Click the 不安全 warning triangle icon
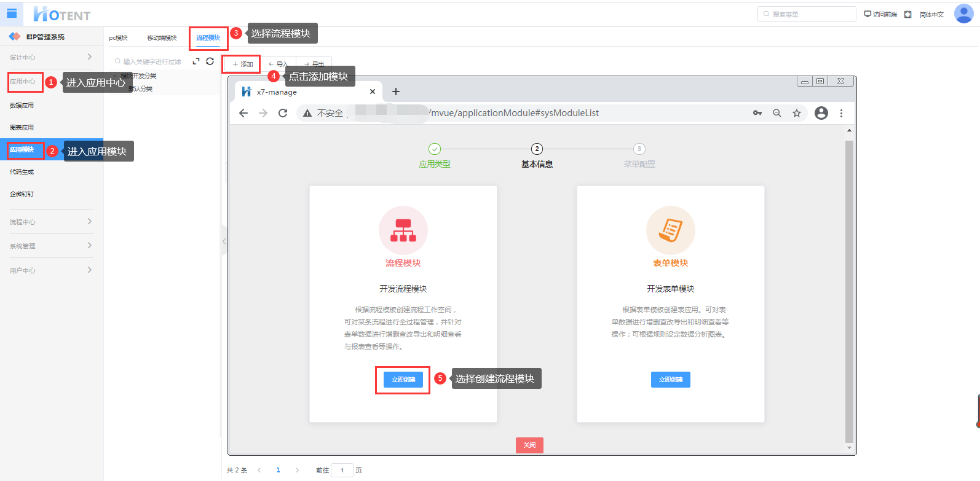Screen dimensions: 980x481 click(307, 113)
